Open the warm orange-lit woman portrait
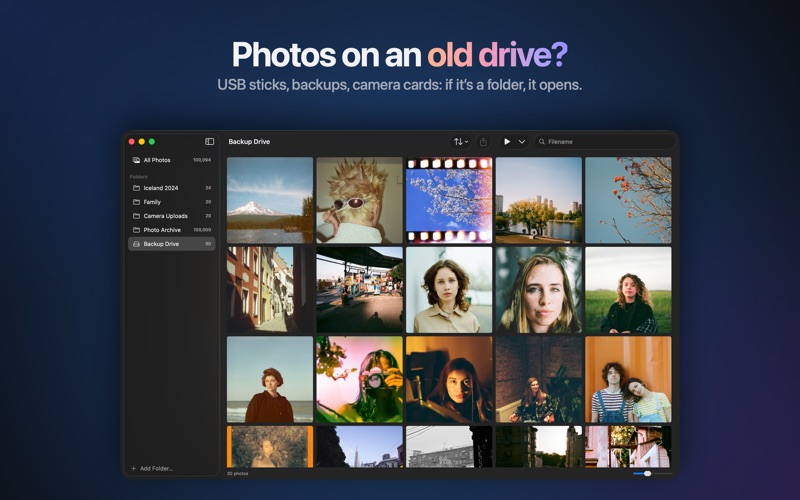Image resolution: width=800 pixels, height=500 pixels. point(449,379)
